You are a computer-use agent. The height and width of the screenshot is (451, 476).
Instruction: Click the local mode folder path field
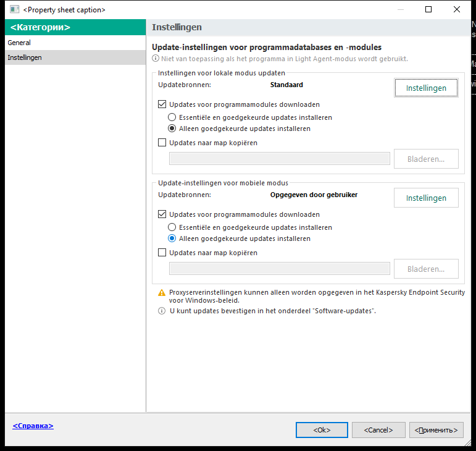280,159
